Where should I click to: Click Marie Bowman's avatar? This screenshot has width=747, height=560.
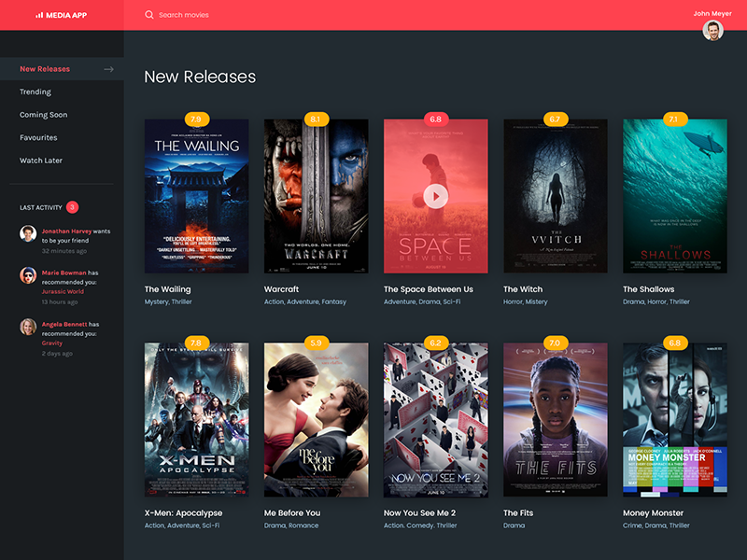pos(29,276)
